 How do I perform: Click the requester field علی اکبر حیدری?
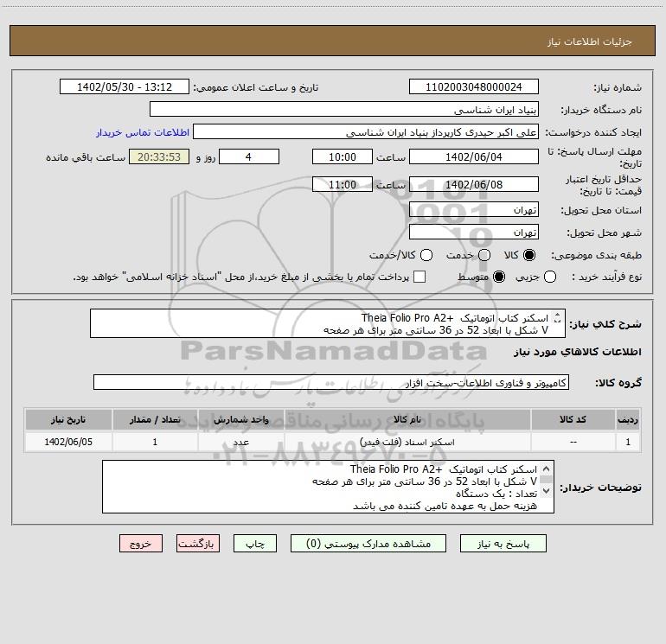coord(366,132)
